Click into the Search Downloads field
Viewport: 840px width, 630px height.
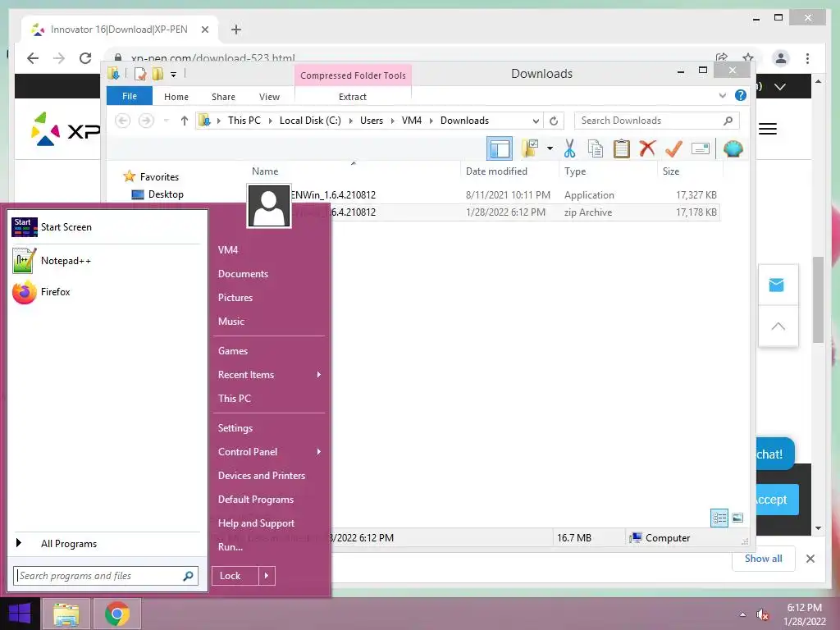pos(657,121)
